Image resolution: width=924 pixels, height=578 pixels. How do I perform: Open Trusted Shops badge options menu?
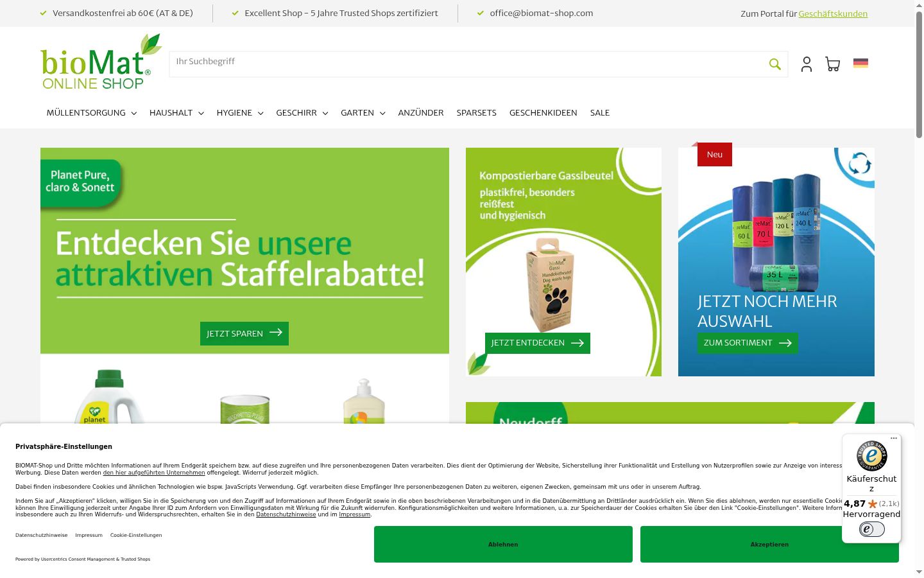894,439
